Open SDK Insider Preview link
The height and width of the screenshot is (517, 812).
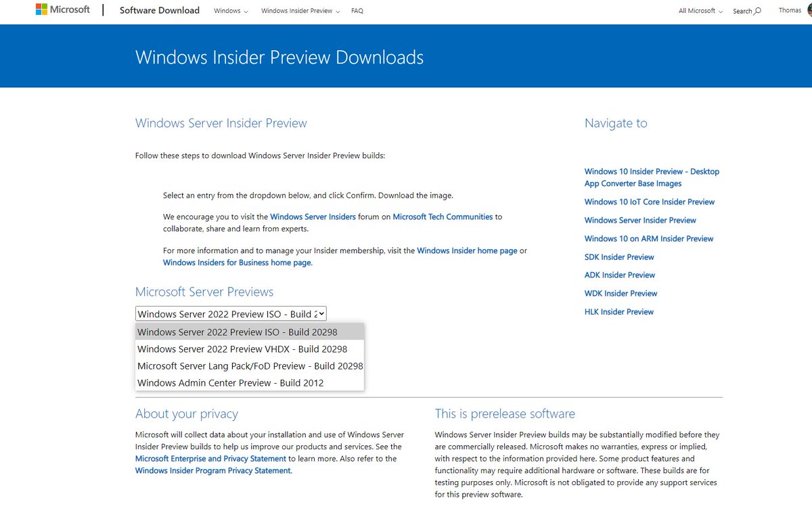[x=619, y=257]
